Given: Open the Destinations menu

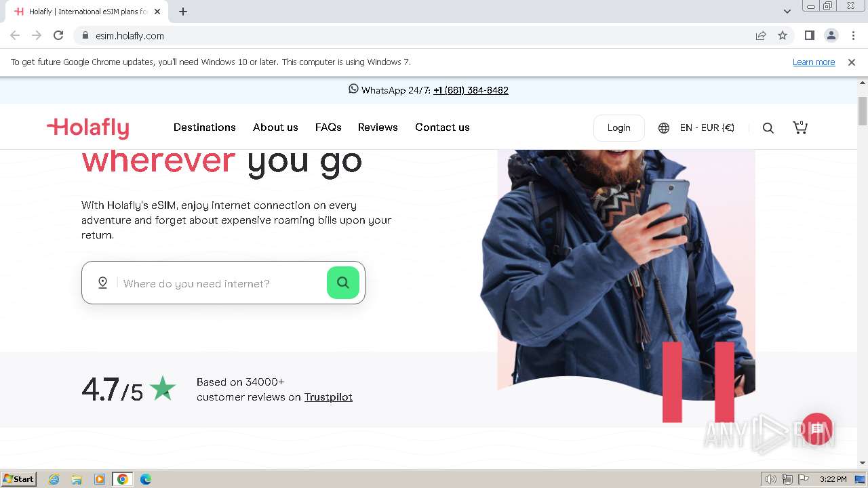Looking at the screenshot, I should pos(205,127).
